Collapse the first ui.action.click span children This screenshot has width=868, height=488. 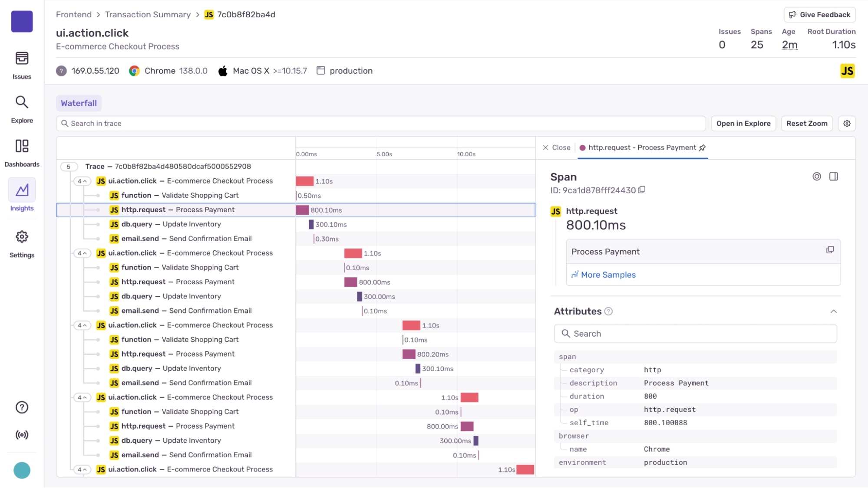(x=82, y=181)
